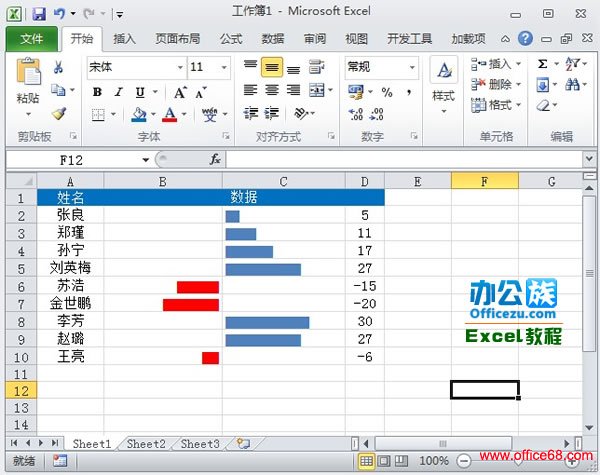Click the Undo arrow icon
The image size is (600, 475).
[x=59, y=14]
